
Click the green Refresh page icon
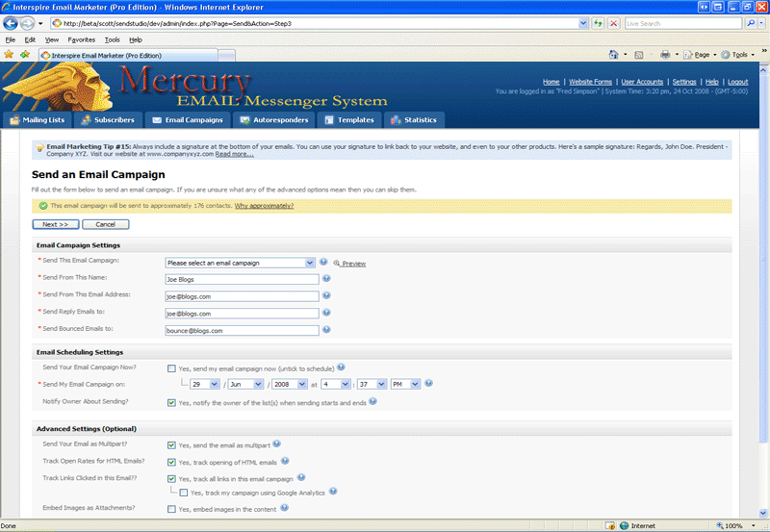[x=598, y=23]
